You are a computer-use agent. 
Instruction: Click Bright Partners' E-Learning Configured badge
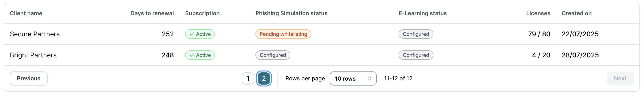(x=416, y=55)
